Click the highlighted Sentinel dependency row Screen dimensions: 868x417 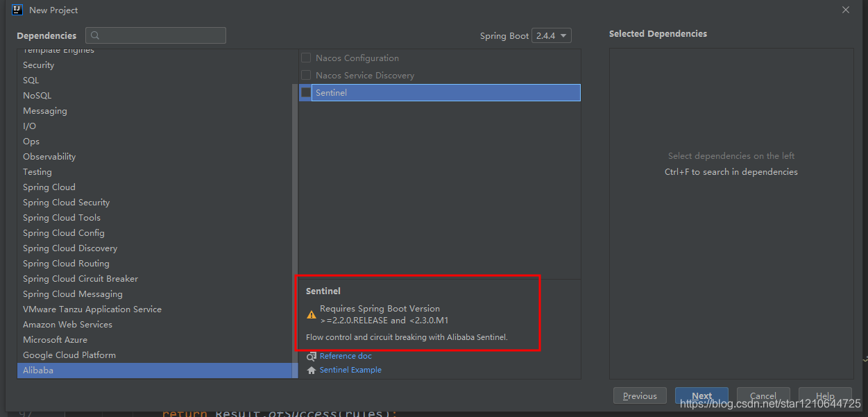pyautogui.click(x=440, y=92)
